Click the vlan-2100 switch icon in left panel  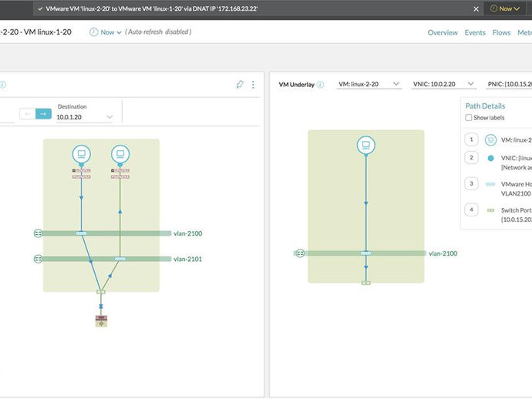[x=38, y=233]
